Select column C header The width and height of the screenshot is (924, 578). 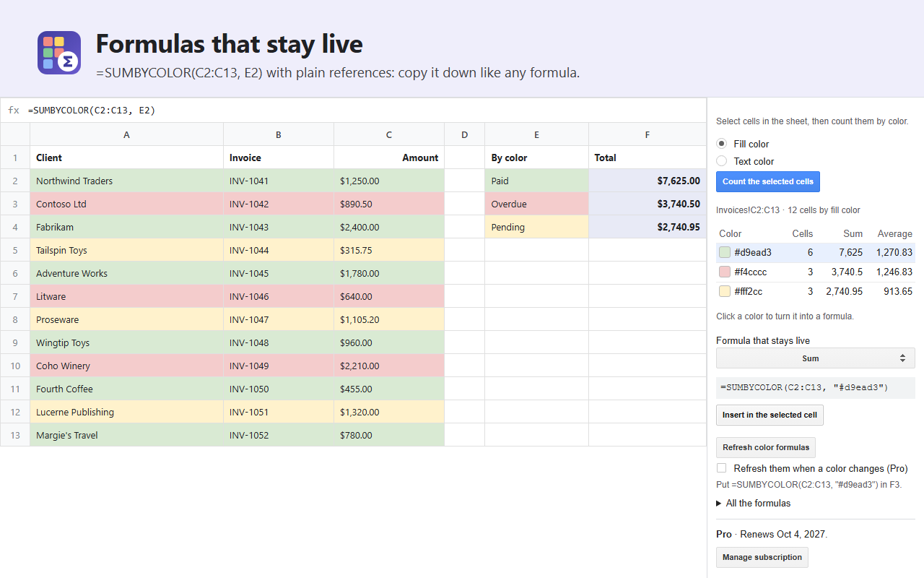point(389,134)
